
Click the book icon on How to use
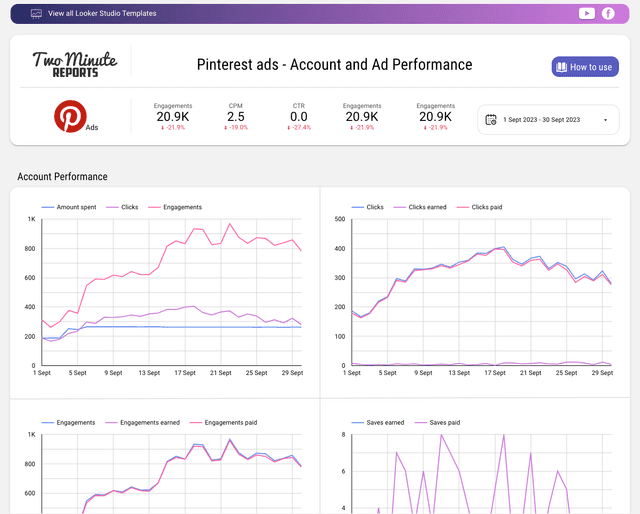[562, 67]
